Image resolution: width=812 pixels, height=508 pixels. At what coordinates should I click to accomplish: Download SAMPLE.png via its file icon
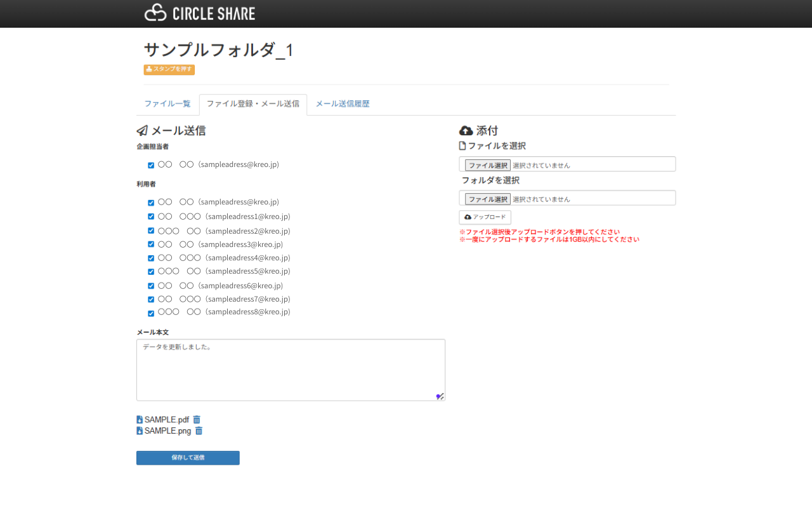140,431
